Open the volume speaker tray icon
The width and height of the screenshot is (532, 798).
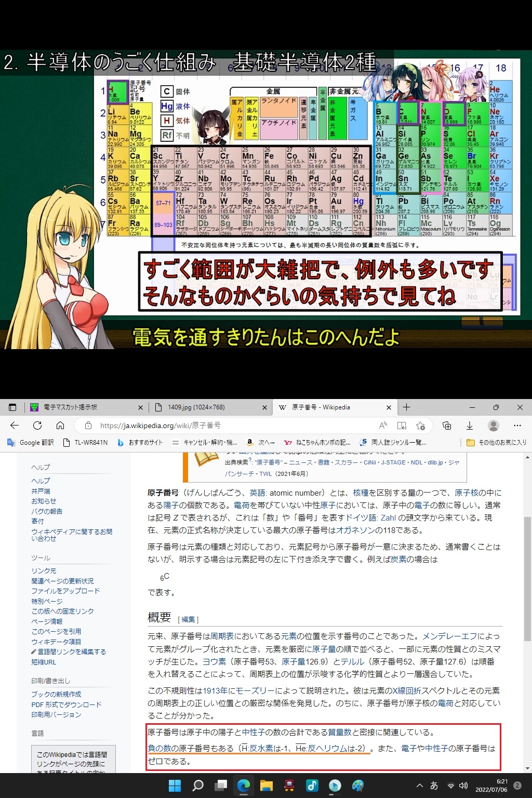(x=463, y=786)
